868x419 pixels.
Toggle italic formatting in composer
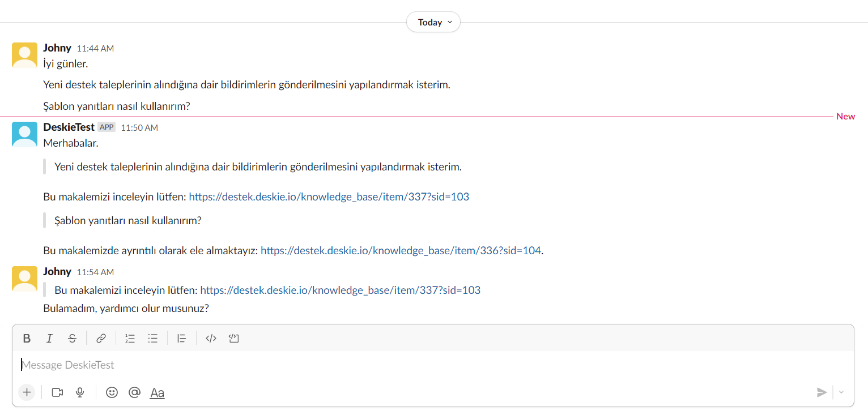(49, 339)
